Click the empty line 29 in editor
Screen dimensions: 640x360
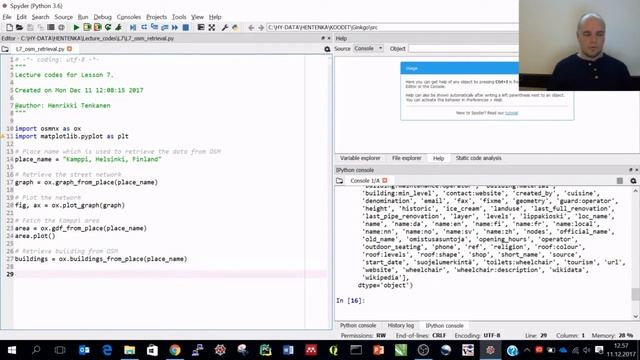click(x=170, y=274)
